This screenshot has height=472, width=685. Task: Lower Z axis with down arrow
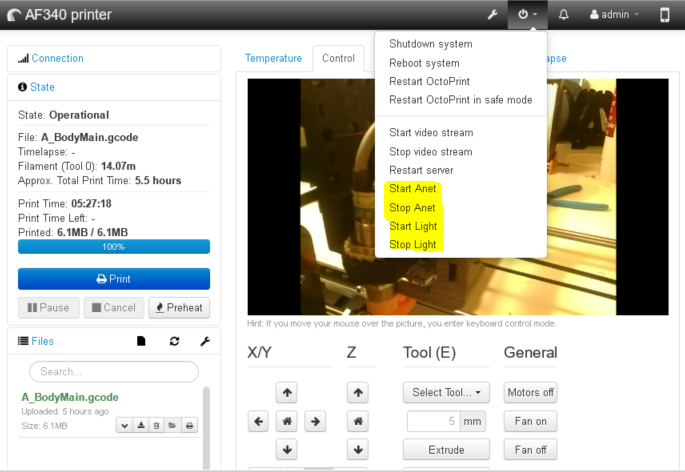[x=358, y=449]
